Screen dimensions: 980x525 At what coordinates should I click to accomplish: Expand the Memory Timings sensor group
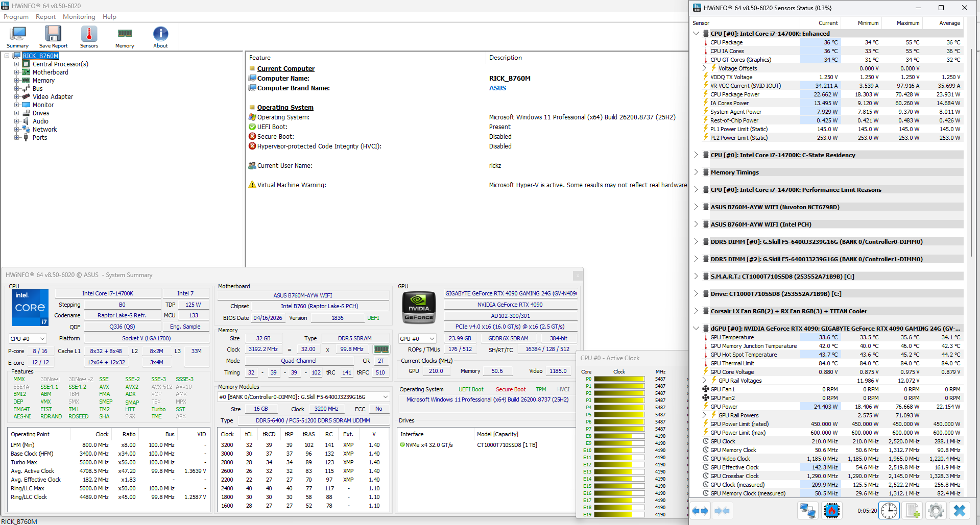click(696, 172)
